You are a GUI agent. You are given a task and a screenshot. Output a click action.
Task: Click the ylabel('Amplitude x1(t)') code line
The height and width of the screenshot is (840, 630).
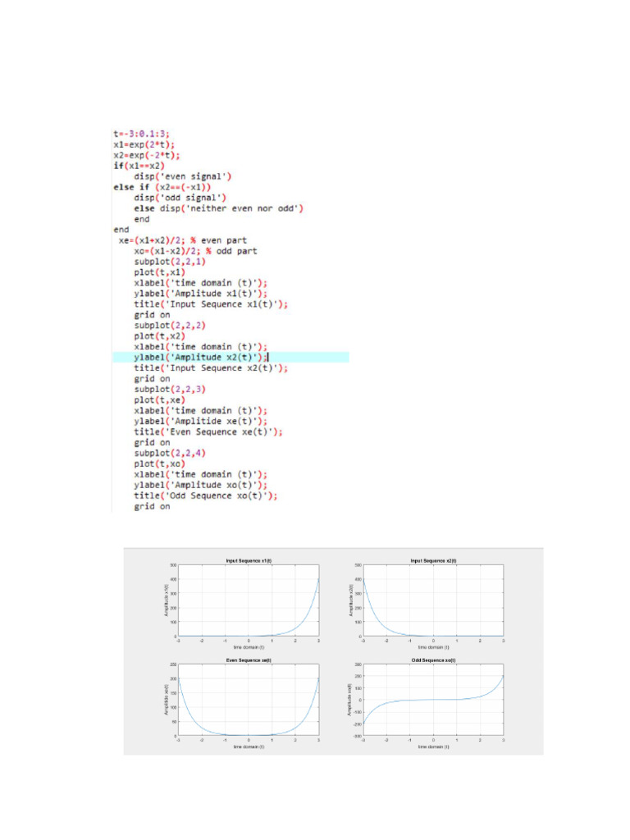tap(200, 294)
